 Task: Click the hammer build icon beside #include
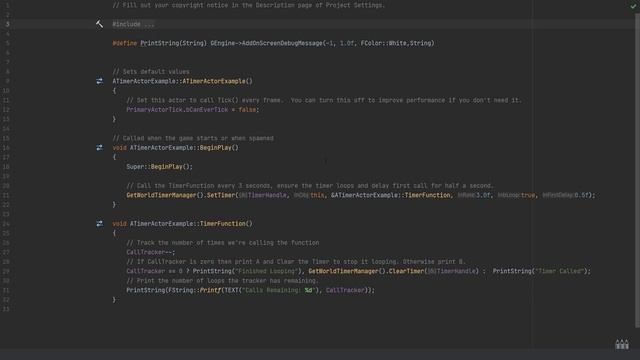(x=99, y=24)
